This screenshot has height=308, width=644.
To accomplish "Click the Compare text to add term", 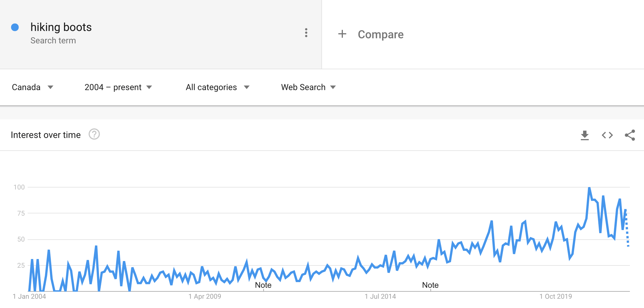I will 381,34.
